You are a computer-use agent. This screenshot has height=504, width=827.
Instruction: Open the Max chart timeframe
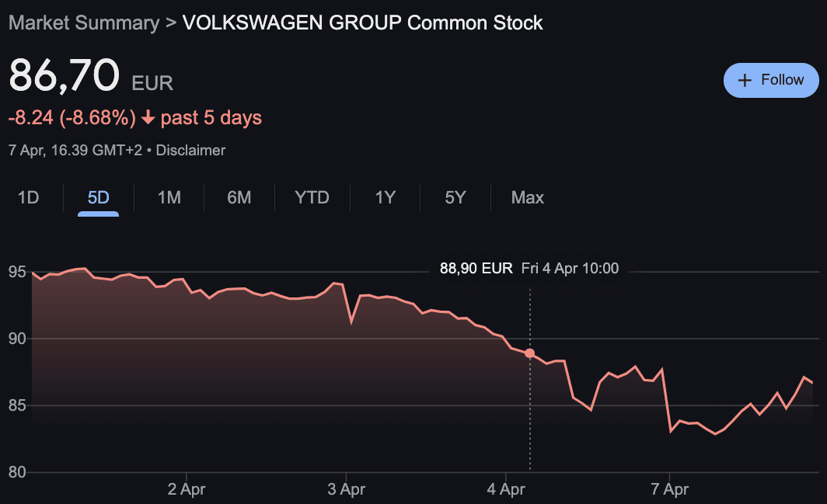point(527,197)
